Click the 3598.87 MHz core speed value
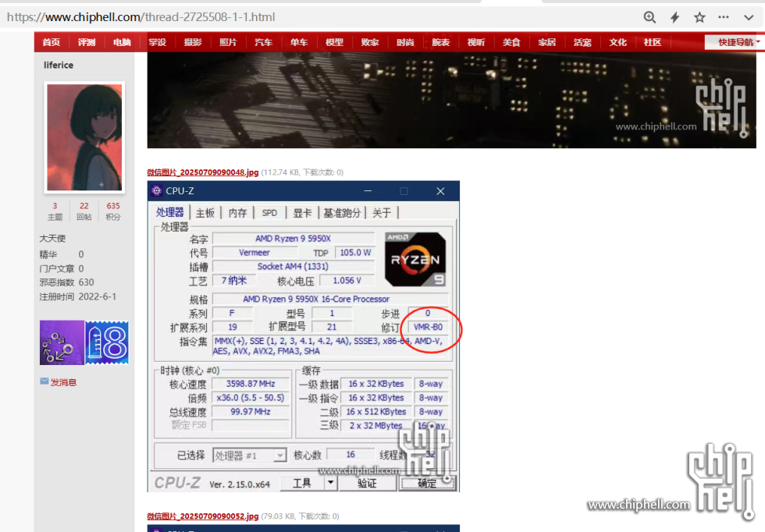 251,384
